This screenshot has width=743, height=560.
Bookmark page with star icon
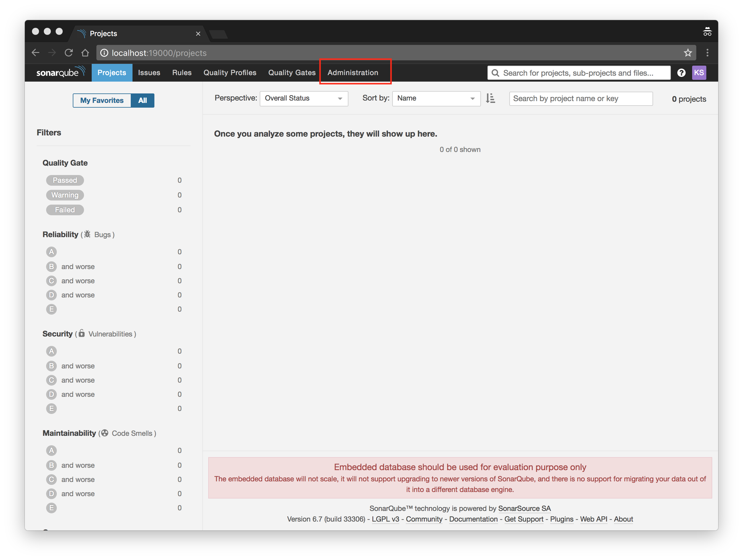click(x=688, y=53)
